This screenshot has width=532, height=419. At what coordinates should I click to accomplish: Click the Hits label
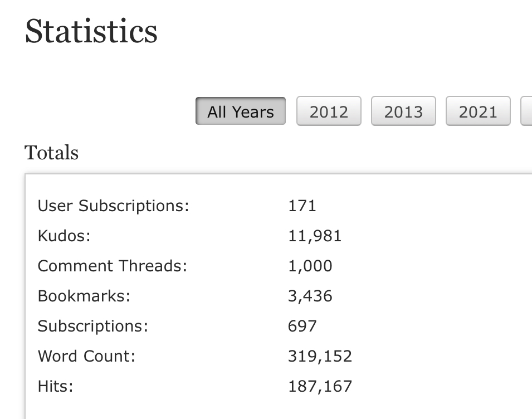[56, 386]
